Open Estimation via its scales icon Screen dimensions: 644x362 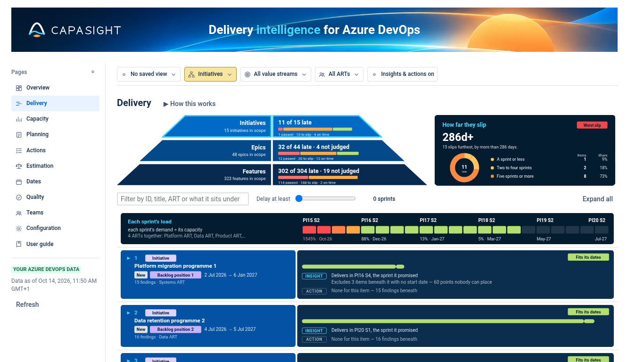tap(19, 166)
